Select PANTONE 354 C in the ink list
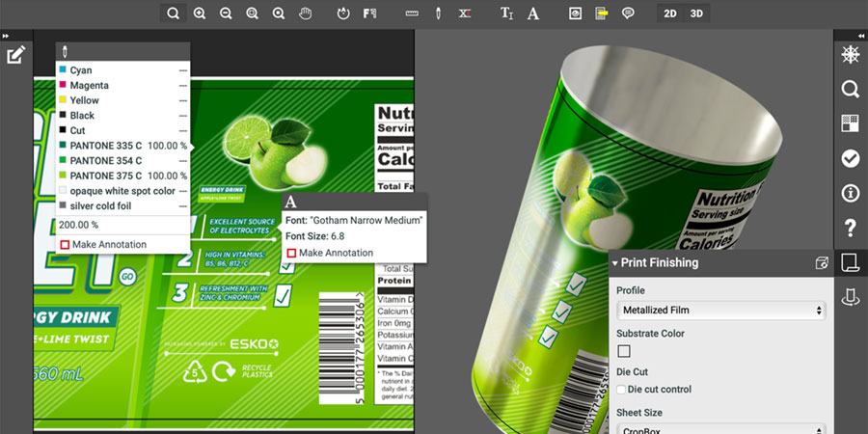The height and width of the screenshot is (434, 868). point(106,161)
